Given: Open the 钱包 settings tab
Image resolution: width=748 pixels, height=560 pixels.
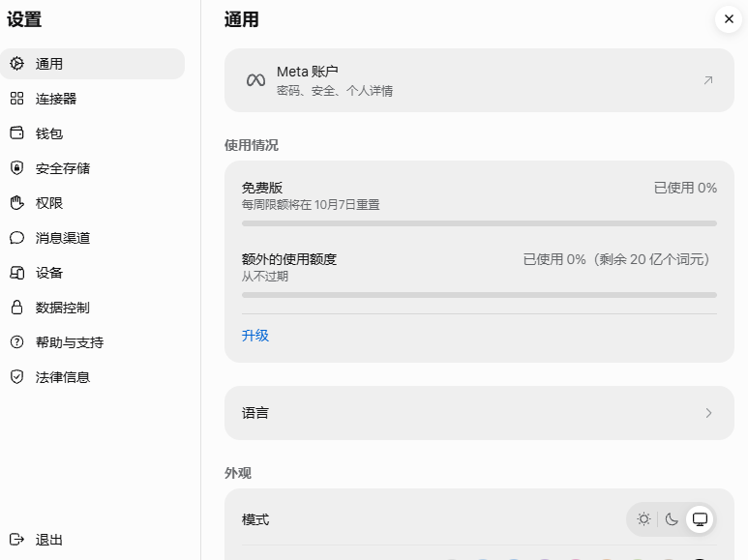Looking at the screenshot, I should [93, 133].
